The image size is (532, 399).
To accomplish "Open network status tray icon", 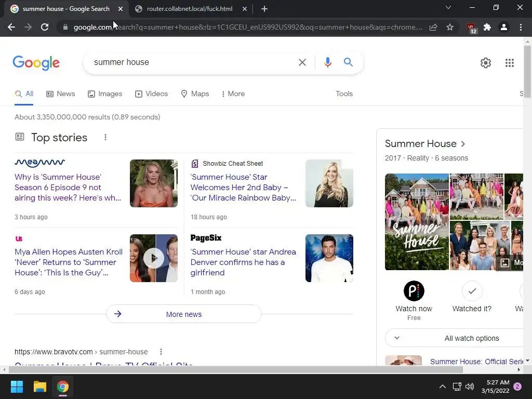I will click(x=457, y=387).
